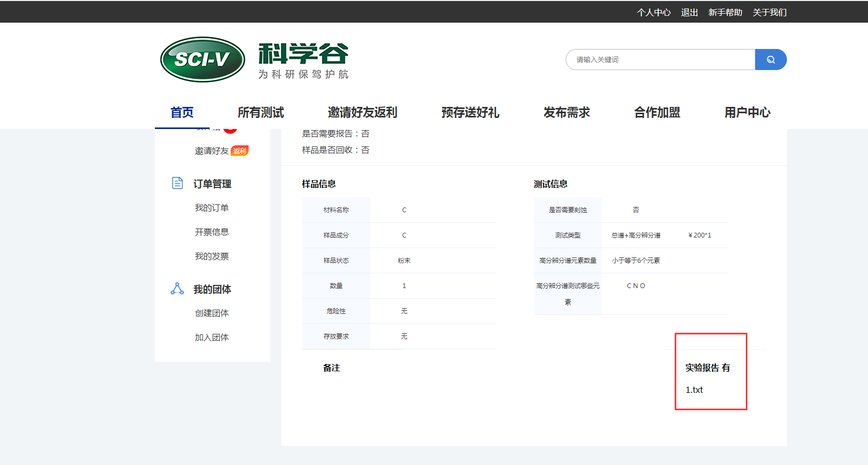
Task: Open 用户中心 from the navigation bar
Action: (747, 112)
